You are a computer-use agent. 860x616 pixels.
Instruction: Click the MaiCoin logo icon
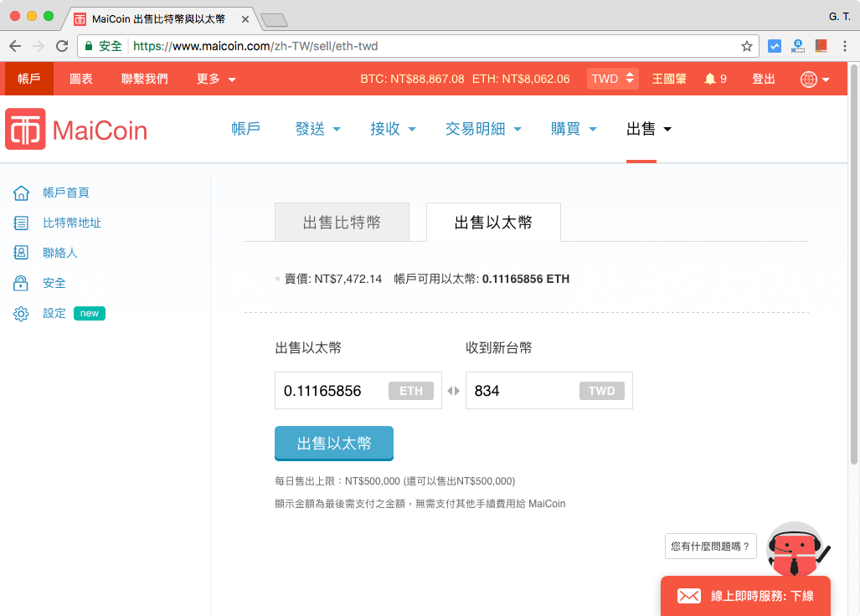[27, 130]
